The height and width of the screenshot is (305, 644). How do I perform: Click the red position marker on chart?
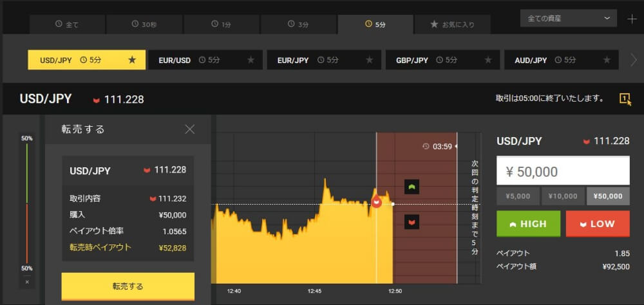coord(376,201)
